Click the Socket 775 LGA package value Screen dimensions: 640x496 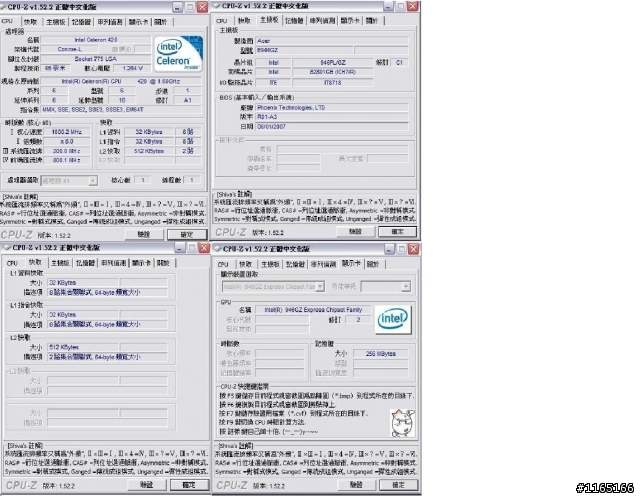click(96, 59)
